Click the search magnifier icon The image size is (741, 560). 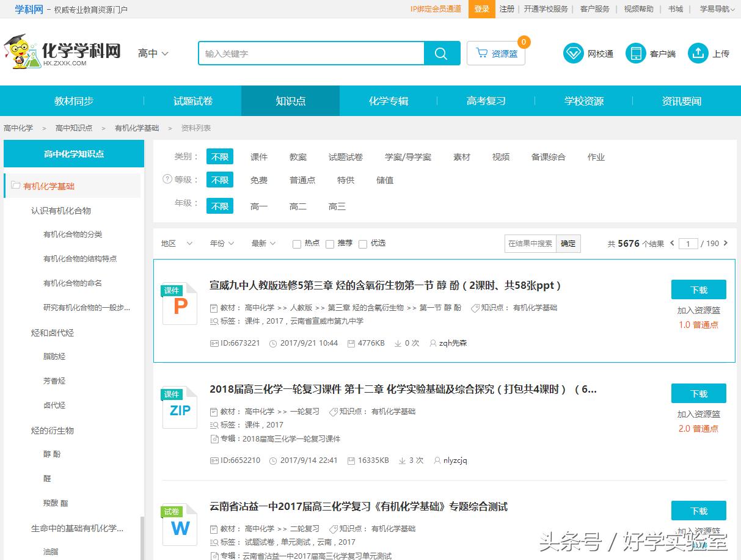click(442, 53)
